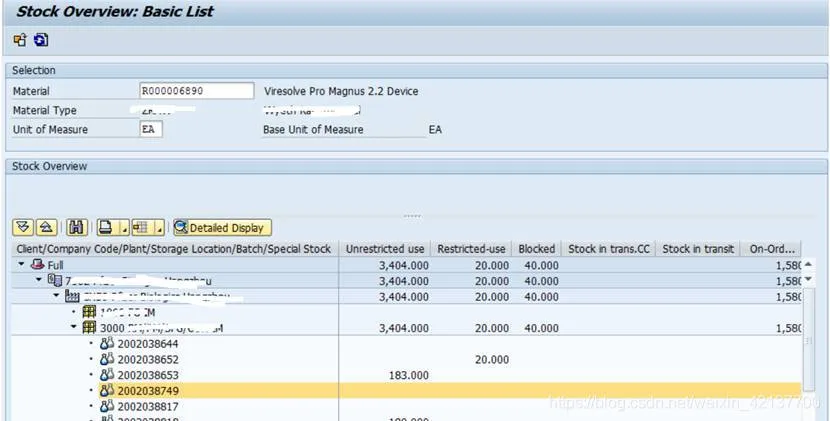
Task: Click the Base Unit of Measure label
Action: [x=313, y=130]
